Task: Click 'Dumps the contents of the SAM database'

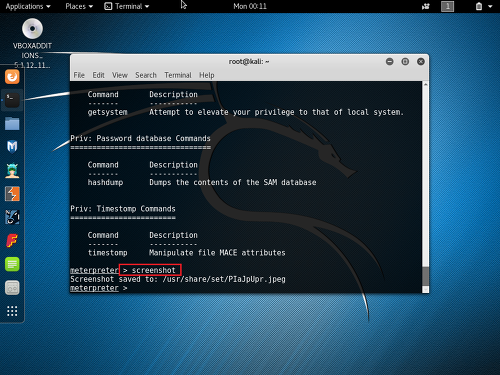Action: 233,182
